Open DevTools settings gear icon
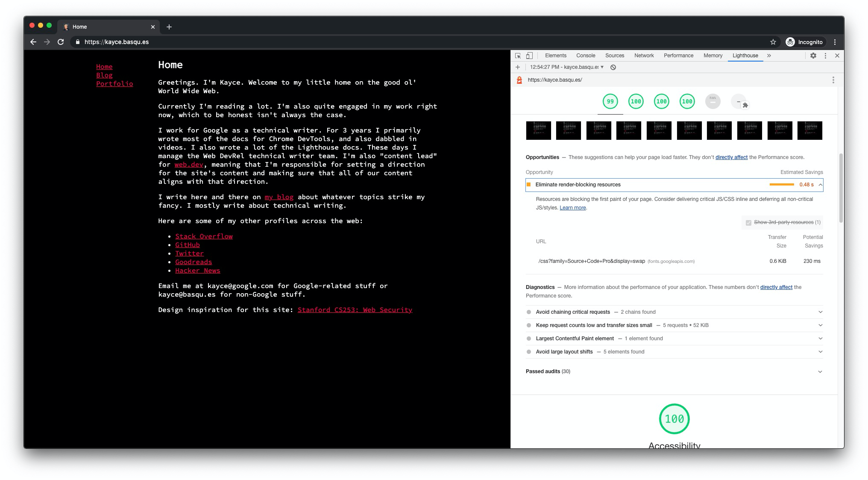Screen dimensions: 868x480 (x=813, y=56)
